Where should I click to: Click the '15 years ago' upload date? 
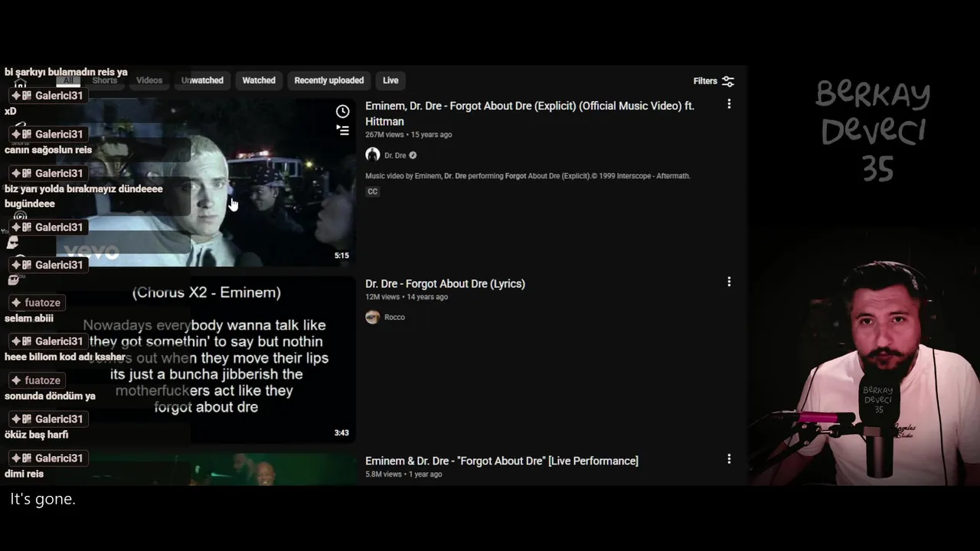pyautogui.click(x=431, y=135)
